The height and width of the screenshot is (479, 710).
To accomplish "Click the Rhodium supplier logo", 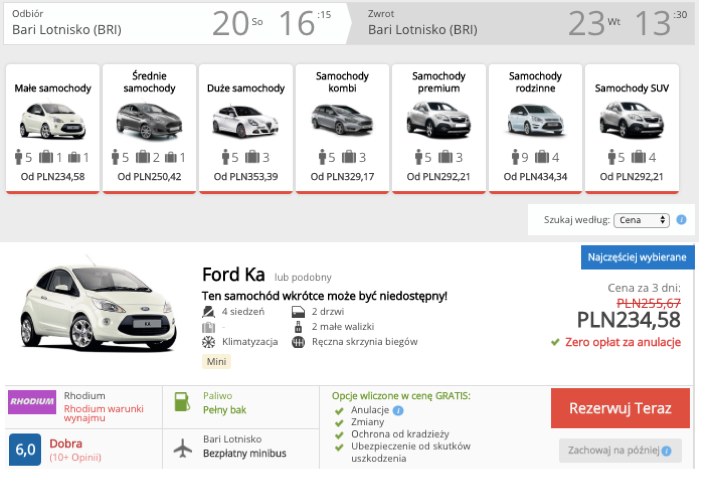I will point(32,401).
